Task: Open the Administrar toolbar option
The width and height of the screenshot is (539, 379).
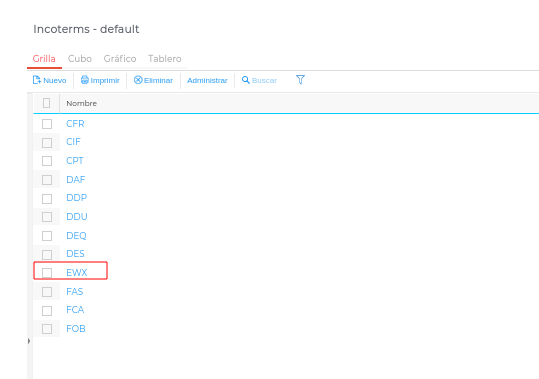Action: point(207,80)
